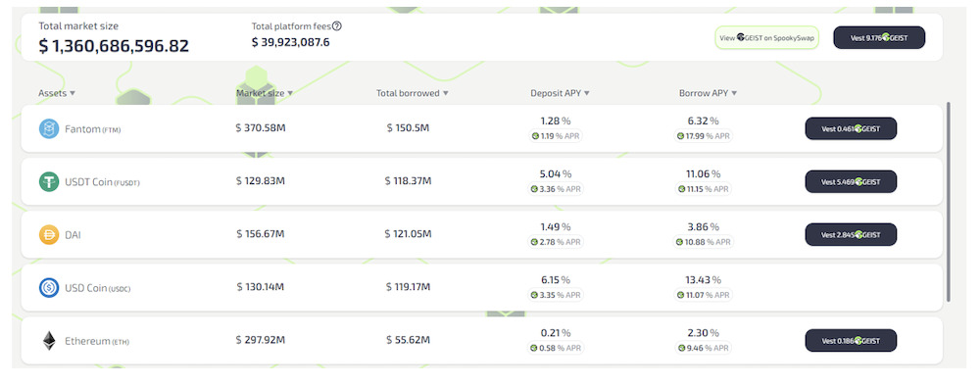Click GEIST icon beside USDC 3.35 % APR
This screenshot has height=386, width=980.
(x=534, y=295)
